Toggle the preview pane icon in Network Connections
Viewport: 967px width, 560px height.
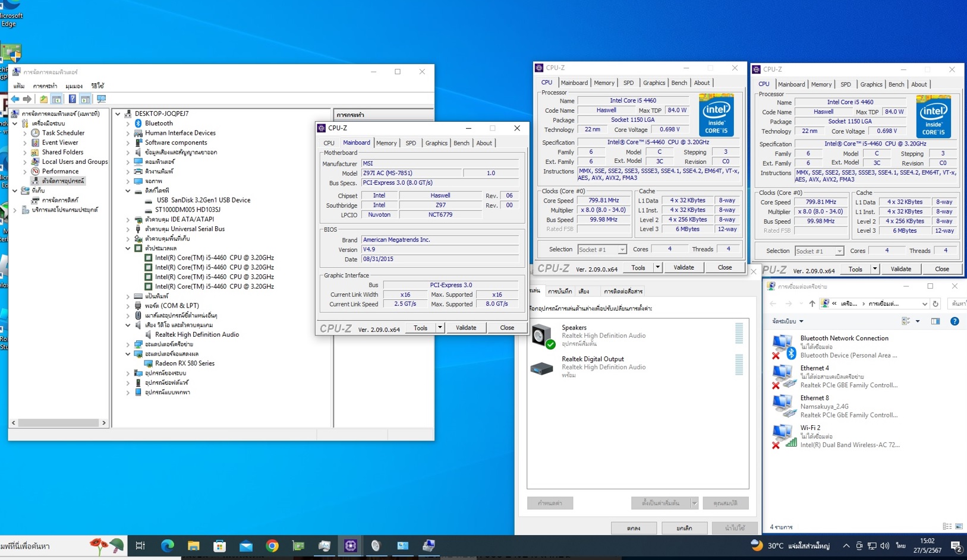[935, 321]
